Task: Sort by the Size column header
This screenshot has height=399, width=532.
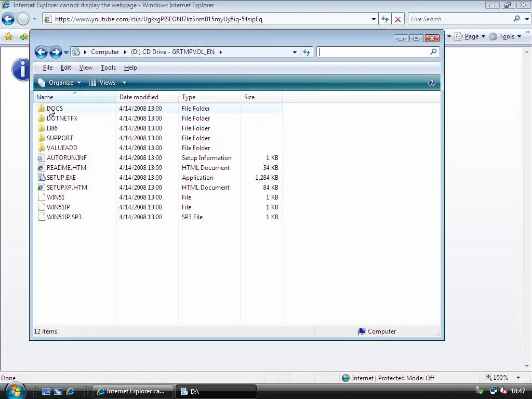Action: point(261,97)
